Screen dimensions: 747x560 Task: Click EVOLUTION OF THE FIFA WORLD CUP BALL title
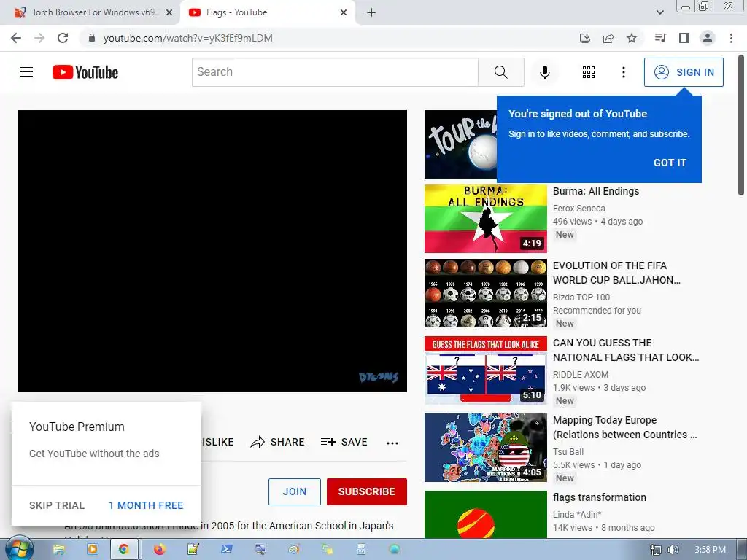coord(616,273)
